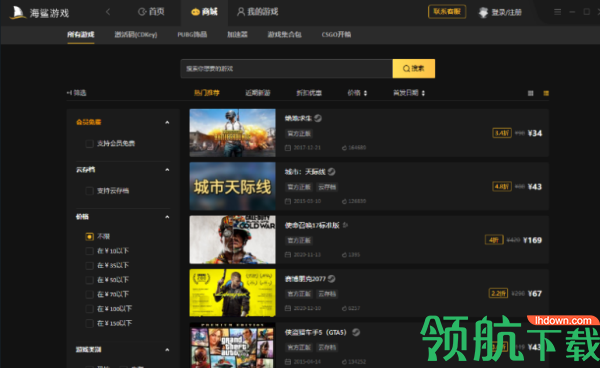Switch to CSGO开箱 sub-tab
This screenshot has height=368, width=600.
(336, 34)
